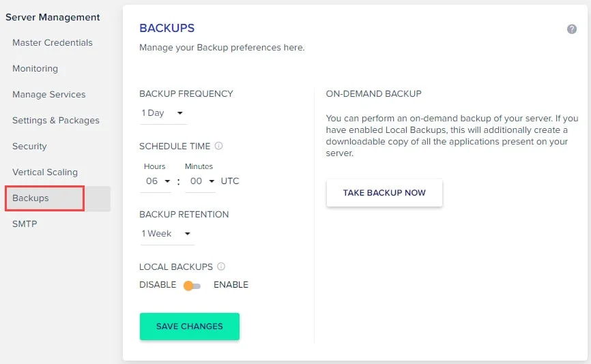Expand the Minutes dropdown showing 00
The height and width of the screenshot is (364, 591).
[x=201, y=181]
